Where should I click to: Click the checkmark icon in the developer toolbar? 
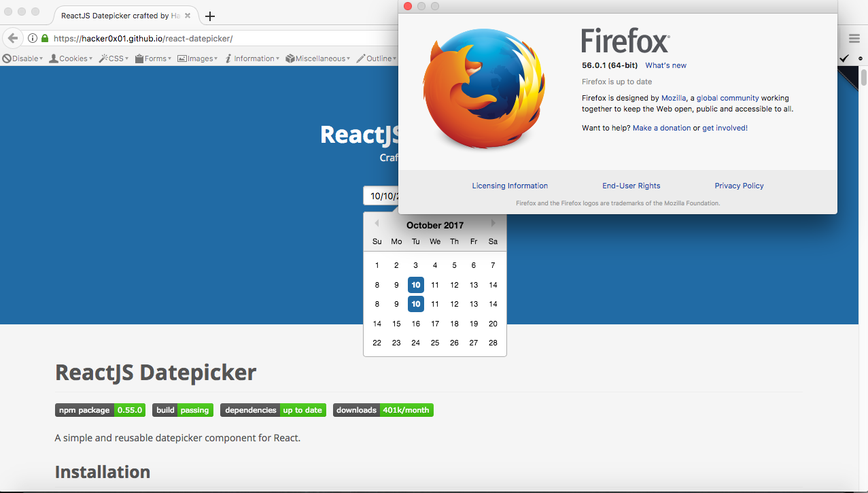pos(844,58)
